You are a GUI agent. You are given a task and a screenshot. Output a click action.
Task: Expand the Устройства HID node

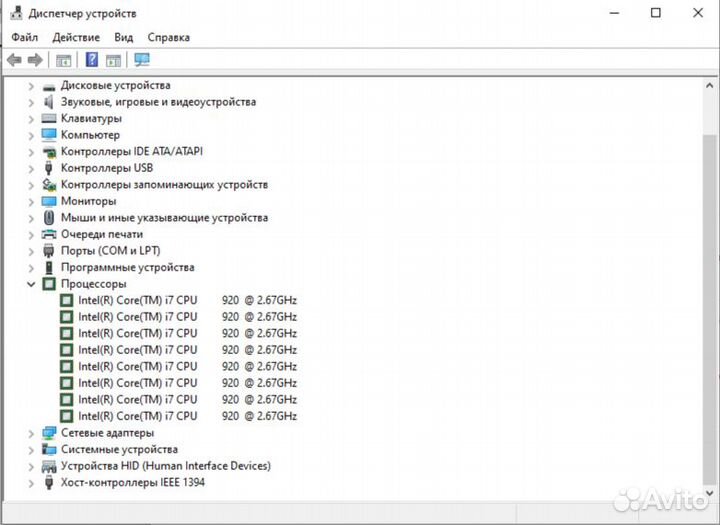[x=31, y=466]
